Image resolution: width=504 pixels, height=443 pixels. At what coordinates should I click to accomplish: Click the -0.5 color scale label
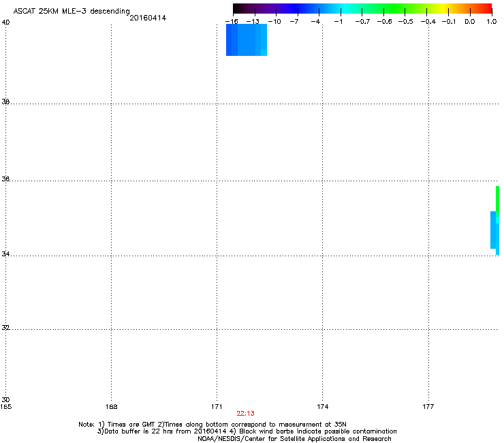[406, 22]
